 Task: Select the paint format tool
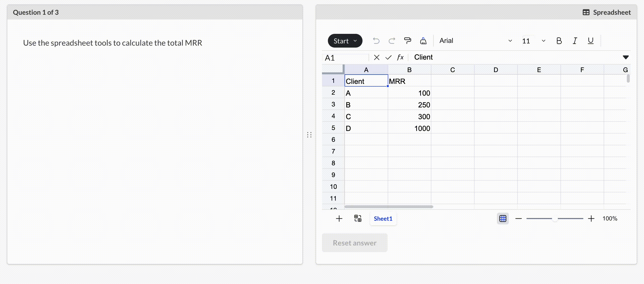point(407,41)
